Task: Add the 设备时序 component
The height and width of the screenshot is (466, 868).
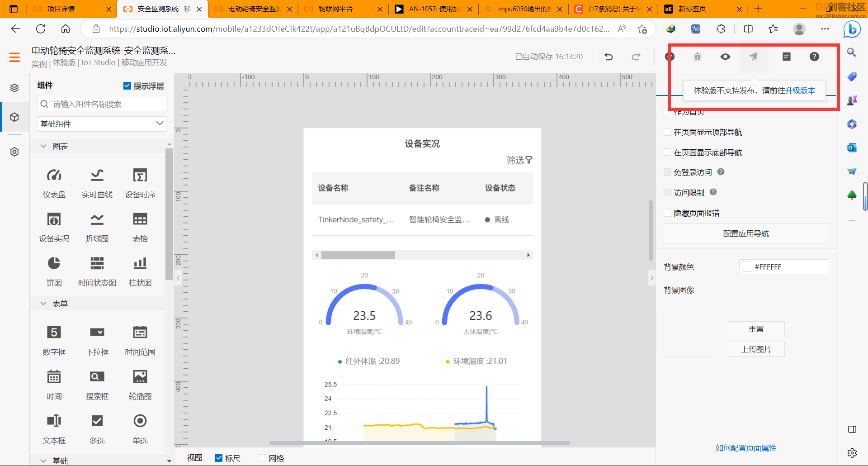Action: pos(140,183)
